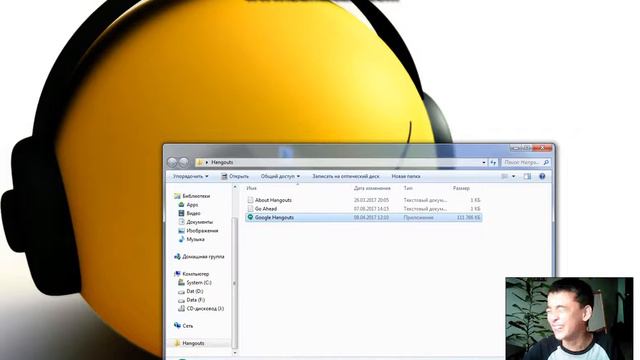This screenshot has width=640, height=360.
Task: Go forward using the Explorer forward arrow
Action: tap(184, 162)
